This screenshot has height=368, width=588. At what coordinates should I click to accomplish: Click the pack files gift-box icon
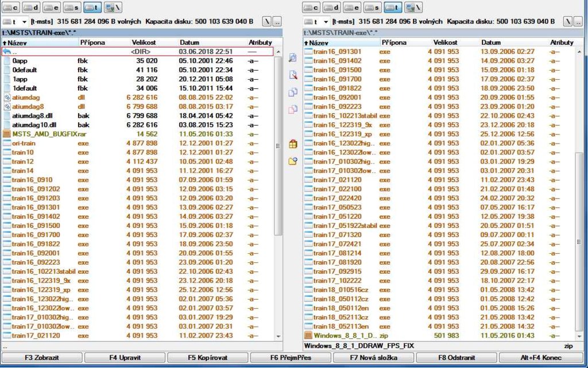tap(293, 144)
